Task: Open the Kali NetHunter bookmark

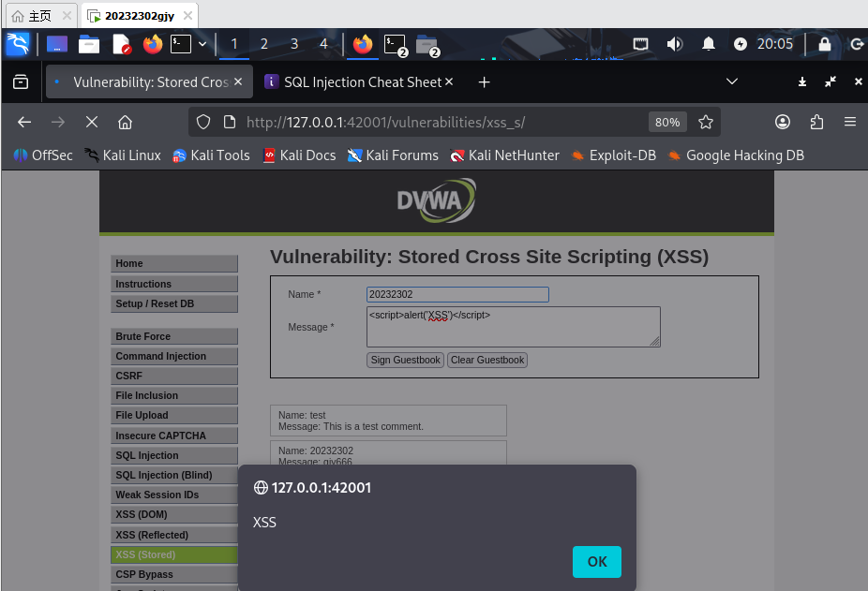Action: [x=505, y=155]
